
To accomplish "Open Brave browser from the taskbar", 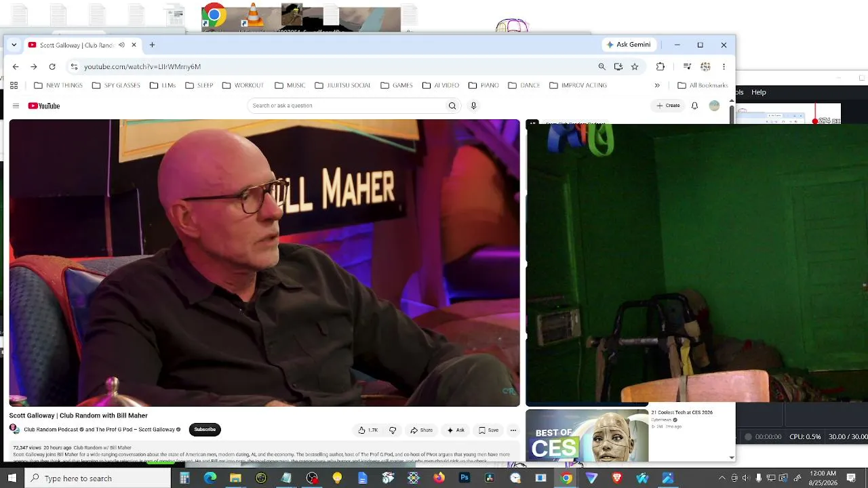I will 617,479.
